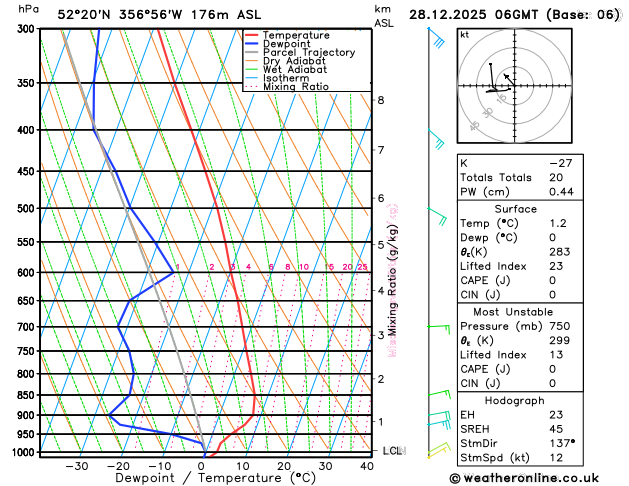The image size is (629, 486).
Task: Select the 'Dry Adiabat' legend label
Action: 294,61
